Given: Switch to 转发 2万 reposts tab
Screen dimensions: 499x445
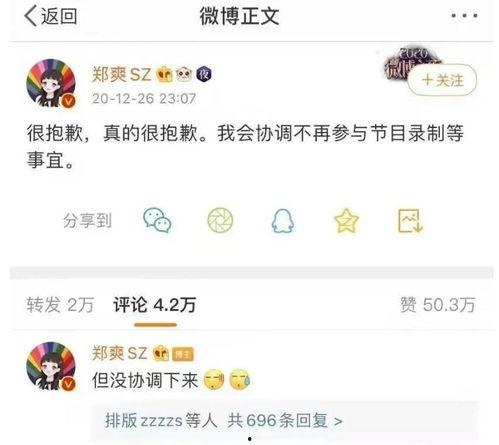Looking at the screenshot, I should 60,305.
